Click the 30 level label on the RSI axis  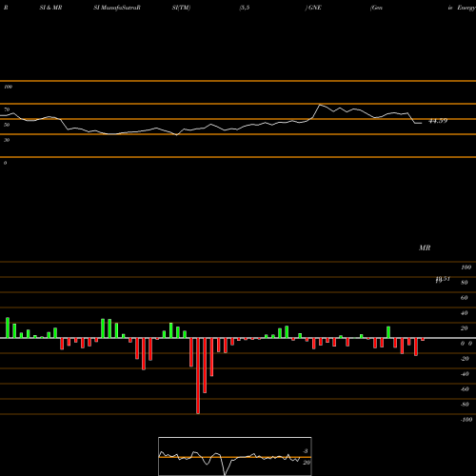tap(7, 140)
